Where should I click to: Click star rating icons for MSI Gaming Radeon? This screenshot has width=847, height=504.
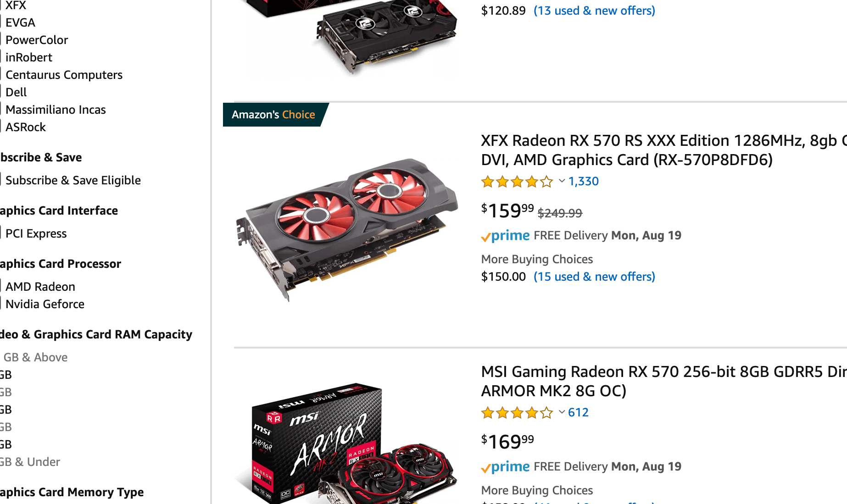517,413
